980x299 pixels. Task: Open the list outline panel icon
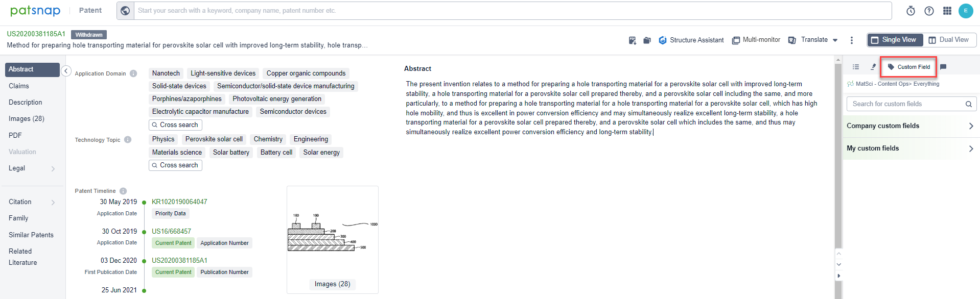pyautogui.click(x=856, y=67)
